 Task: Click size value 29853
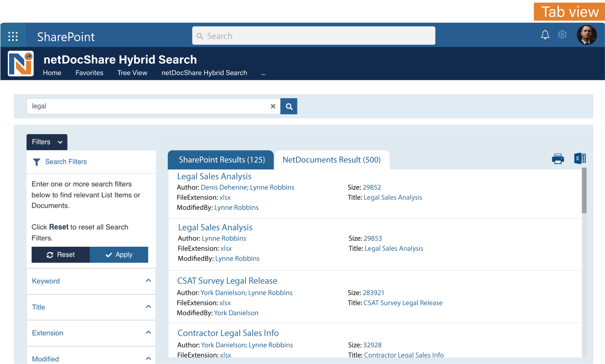coord(373,239)
